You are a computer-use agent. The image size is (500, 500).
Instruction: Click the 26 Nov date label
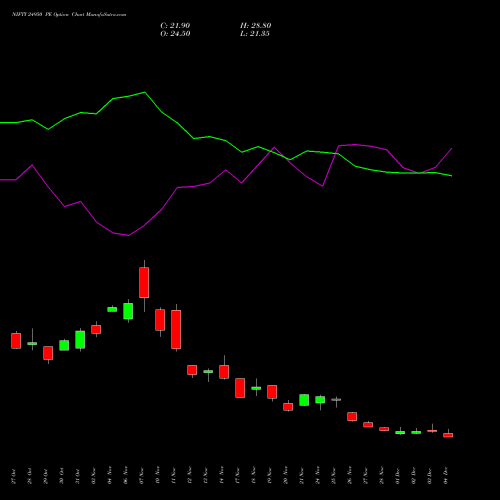350,476
